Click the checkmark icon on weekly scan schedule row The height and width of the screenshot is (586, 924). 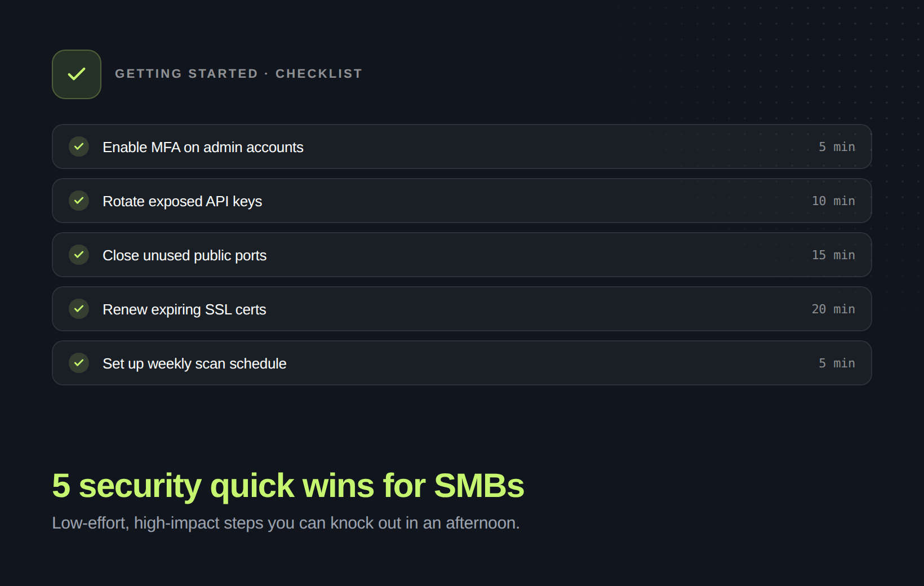coord(79,363)
